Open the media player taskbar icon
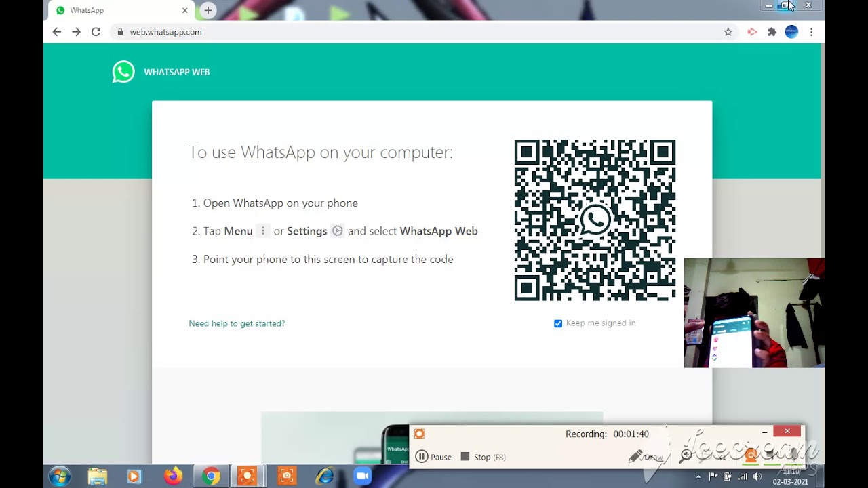868x488 pixels. point(134,476)
